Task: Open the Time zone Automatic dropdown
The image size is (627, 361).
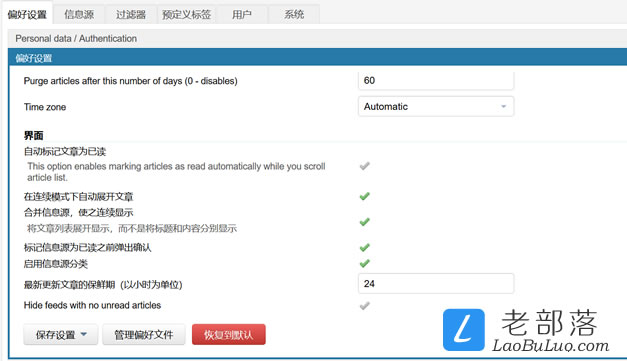Action: (436, 106)
